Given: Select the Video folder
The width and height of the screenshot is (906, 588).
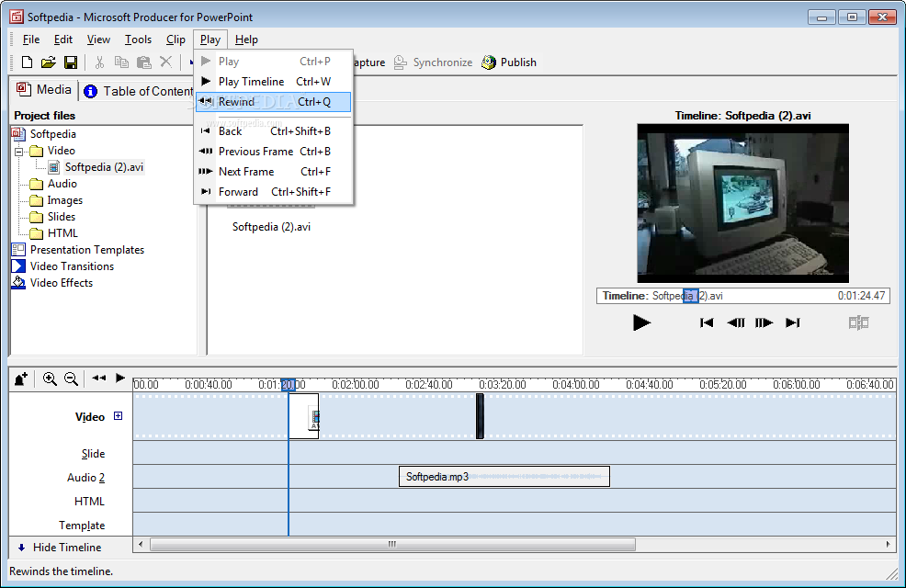Looking at the screenshot, I should 61,151.
